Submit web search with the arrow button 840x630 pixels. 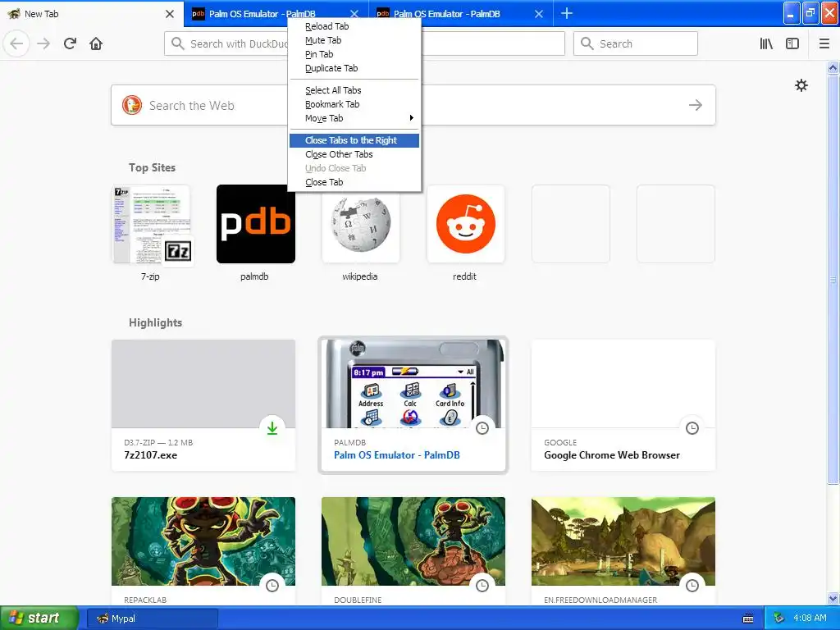696,105
